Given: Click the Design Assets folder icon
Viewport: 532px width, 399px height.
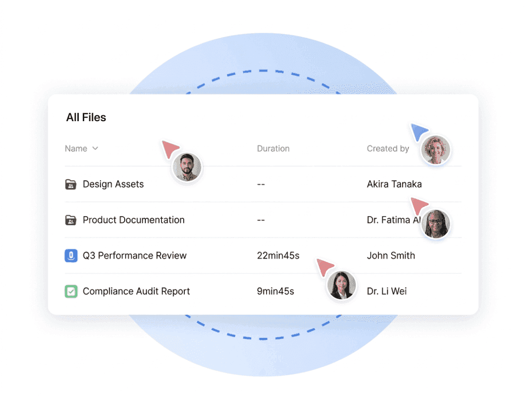Looking at the screenshot, I should (x=71, y=184).
